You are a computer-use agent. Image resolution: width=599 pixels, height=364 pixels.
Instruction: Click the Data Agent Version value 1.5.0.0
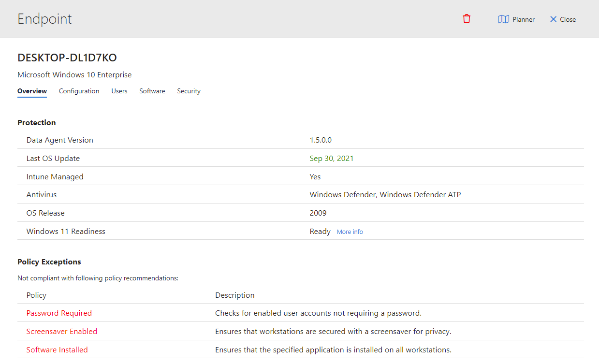tap(321, 140)
